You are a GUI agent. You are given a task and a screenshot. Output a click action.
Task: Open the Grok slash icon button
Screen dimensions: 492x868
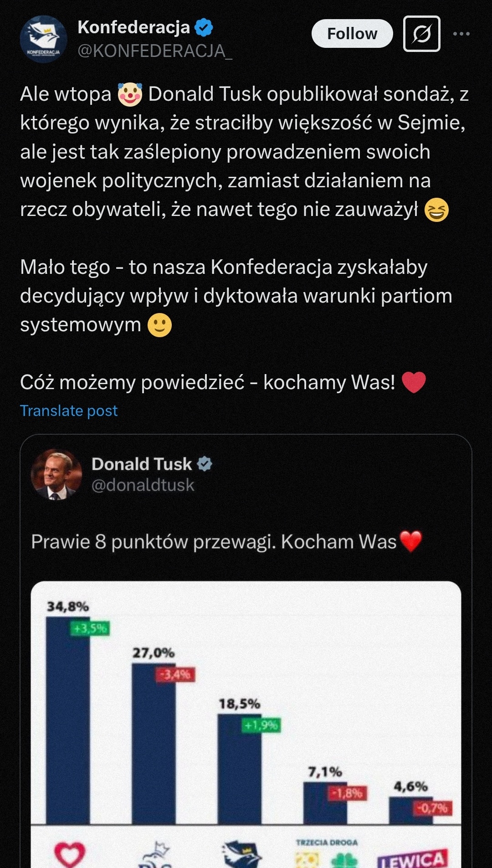(421, 34)
